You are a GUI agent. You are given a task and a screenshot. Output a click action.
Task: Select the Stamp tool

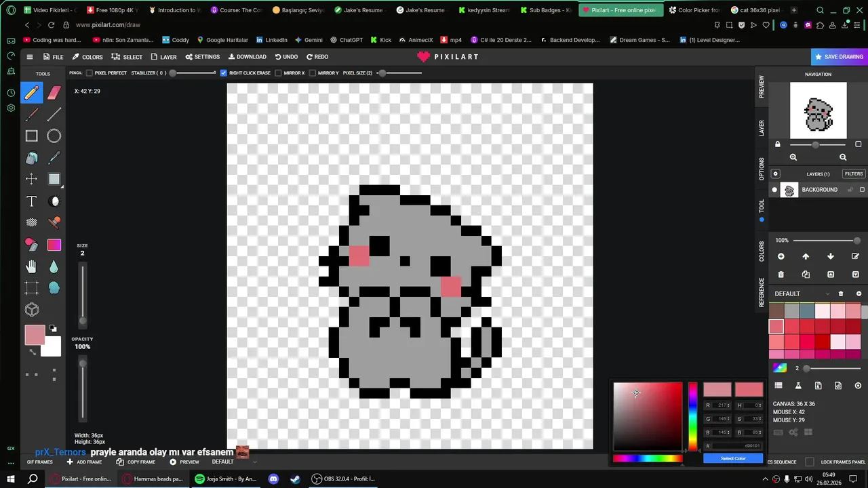click(x=54, y=222)
